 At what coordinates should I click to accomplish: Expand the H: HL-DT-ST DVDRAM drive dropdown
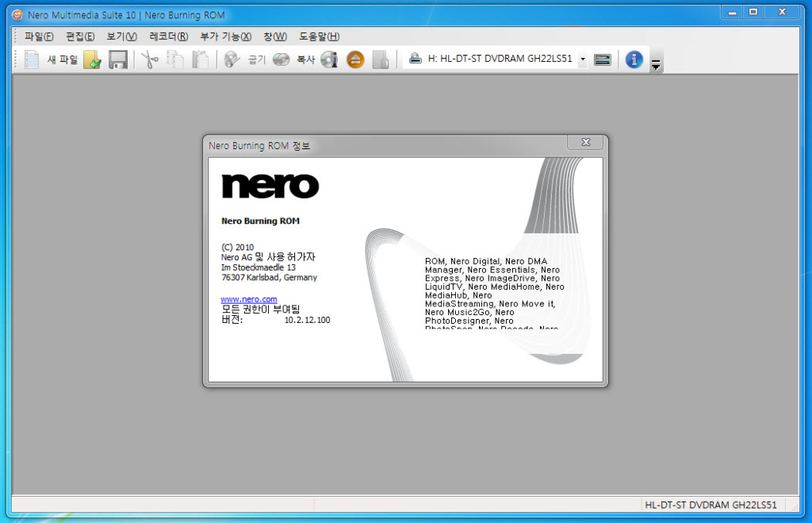[x=583, y=59]
